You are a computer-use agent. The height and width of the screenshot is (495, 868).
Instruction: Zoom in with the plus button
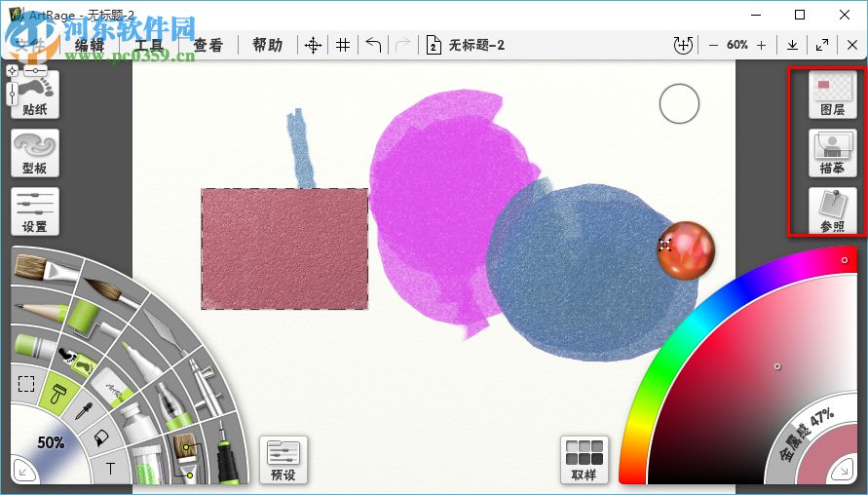coord(761,46)
